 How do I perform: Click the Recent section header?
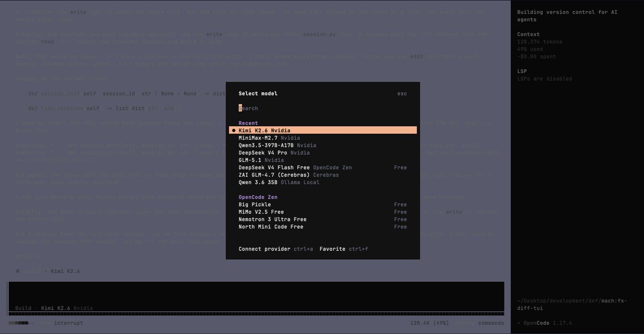(x=248, y=123)
